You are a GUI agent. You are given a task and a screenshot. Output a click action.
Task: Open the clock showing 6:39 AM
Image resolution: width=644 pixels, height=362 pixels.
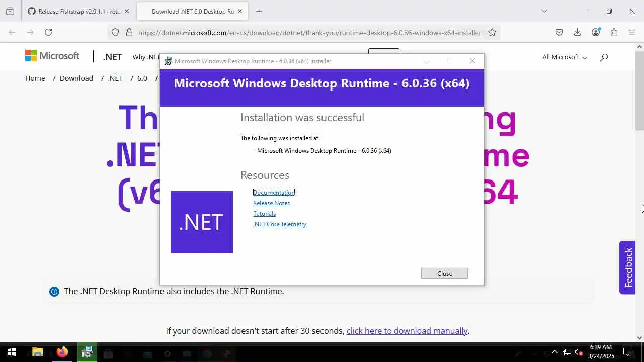(601, 352)
